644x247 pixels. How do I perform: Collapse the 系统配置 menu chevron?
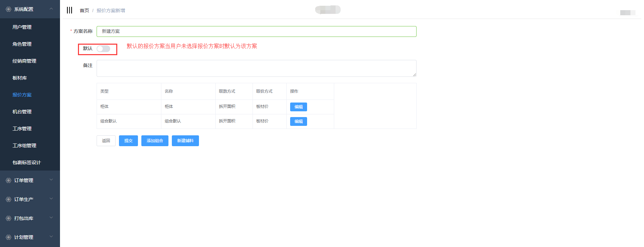click(x=51, y=9)
